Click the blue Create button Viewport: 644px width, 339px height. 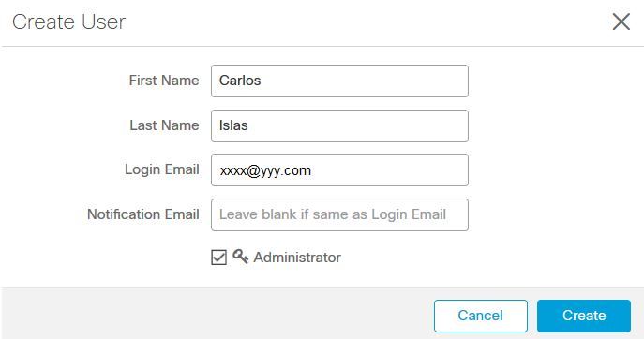[x=584, y=316]
